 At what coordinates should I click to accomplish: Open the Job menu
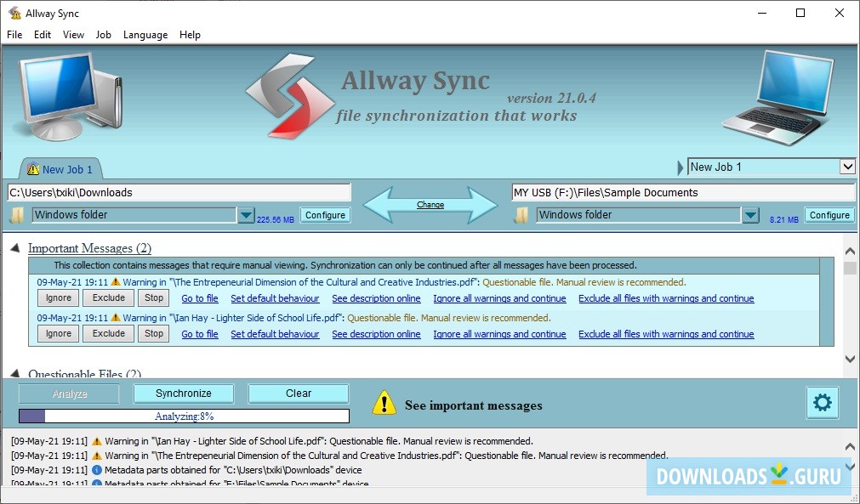click(x=103, y=35)
